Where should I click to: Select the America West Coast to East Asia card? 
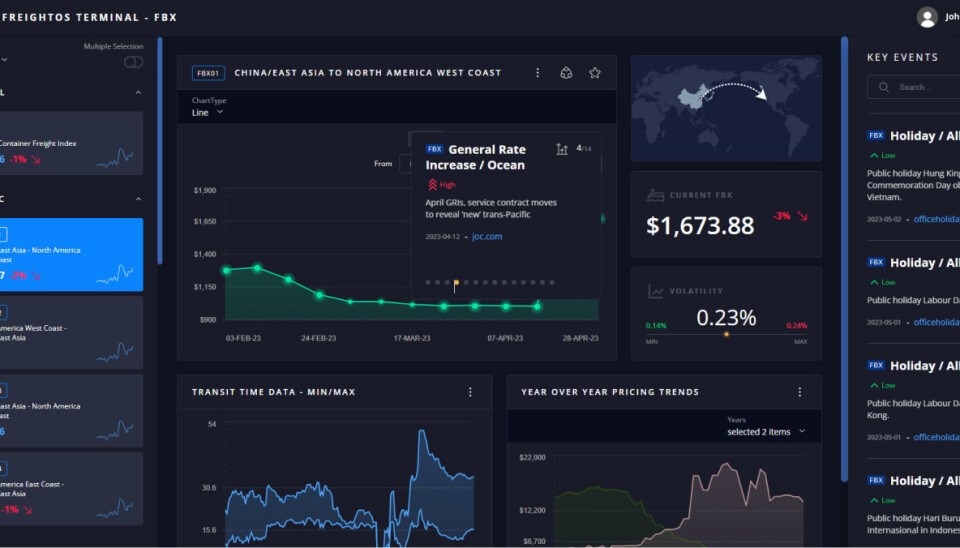(x=70, y=333)
